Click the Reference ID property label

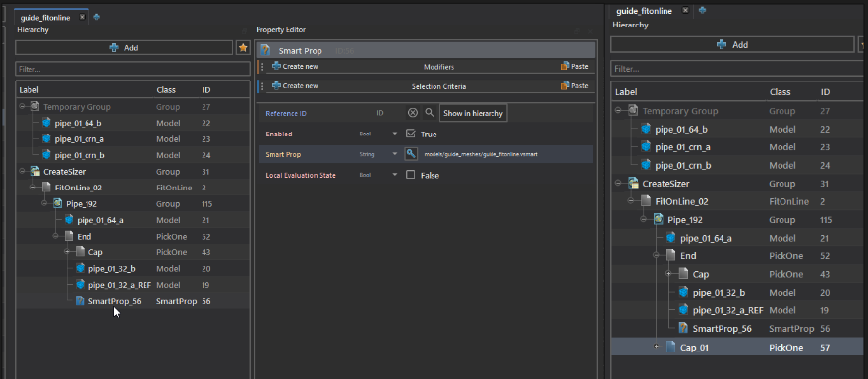[286, 114]
